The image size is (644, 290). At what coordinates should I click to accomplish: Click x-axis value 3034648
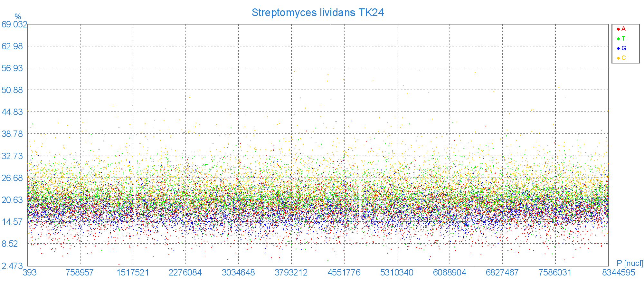coord(238,273)
